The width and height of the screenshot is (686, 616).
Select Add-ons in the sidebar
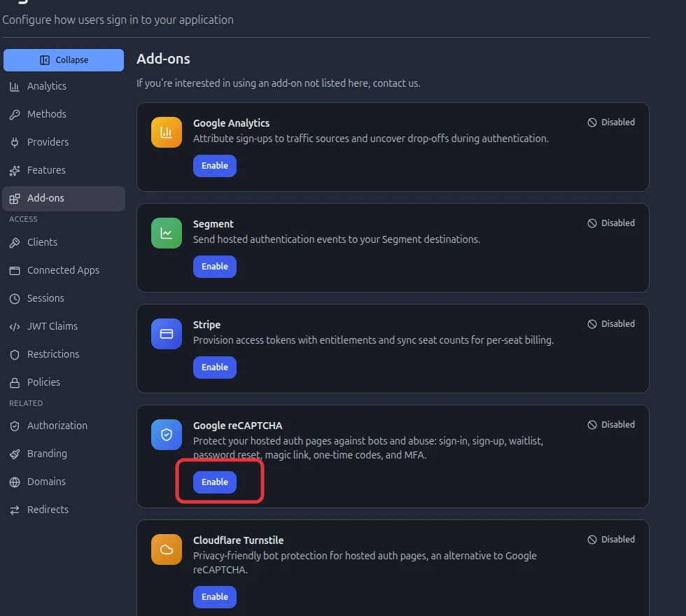[x=64, y=199]
